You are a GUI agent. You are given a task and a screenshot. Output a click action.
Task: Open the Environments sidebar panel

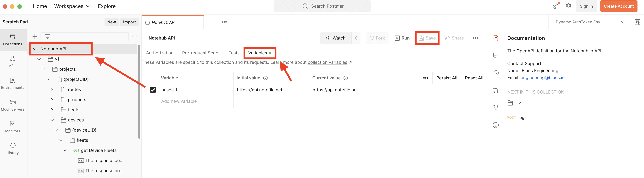13,84
